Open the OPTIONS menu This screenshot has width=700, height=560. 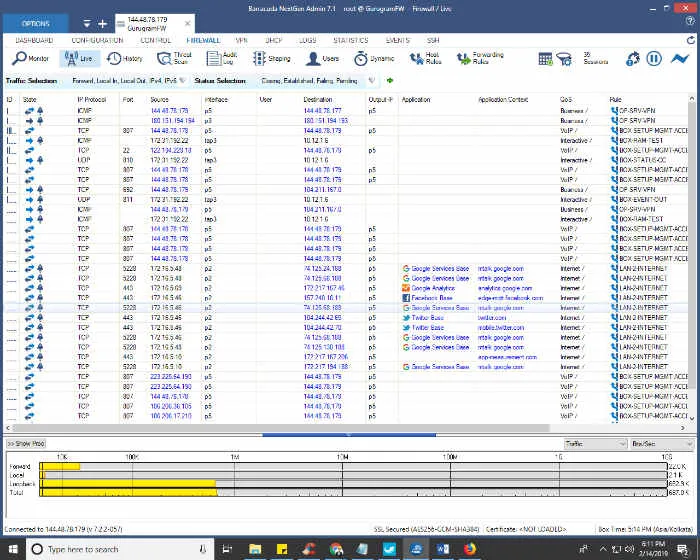36,24
